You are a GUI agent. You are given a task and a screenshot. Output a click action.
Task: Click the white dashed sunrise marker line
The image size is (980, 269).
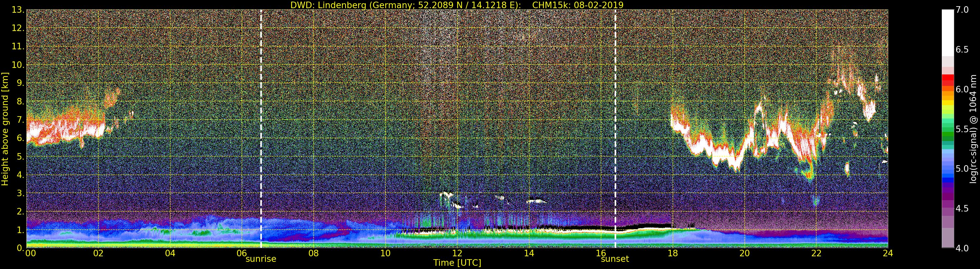point(261,129)
